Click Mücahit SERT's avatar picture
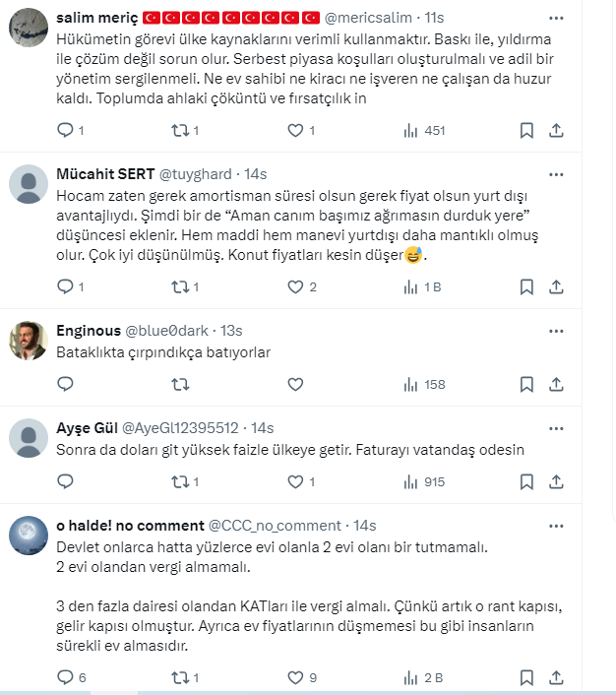Screen dimensions: 616x695 29,184
